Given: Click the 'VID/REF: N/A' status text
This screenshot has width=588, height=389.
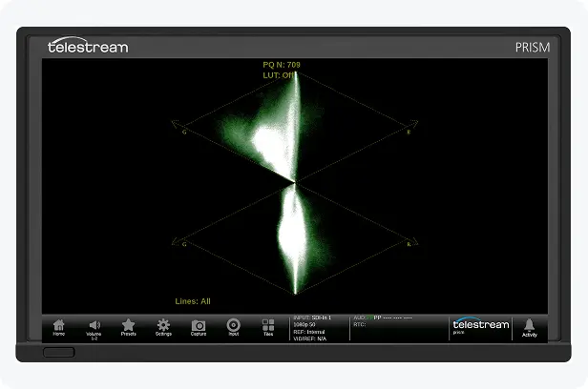Looking at the screenshot, I should click(309, 338).
